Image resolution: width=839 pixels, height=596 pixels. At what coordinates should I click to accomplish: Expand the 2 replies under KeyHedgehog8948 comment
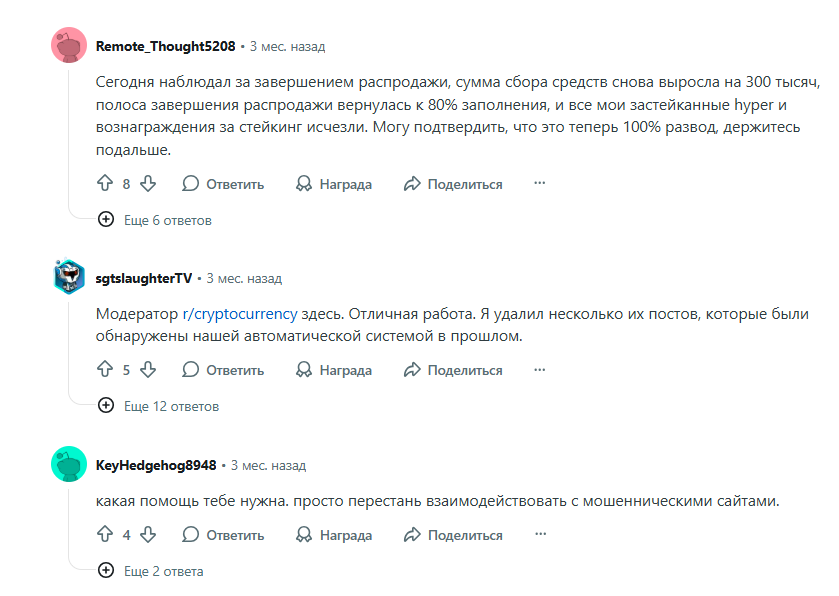[160, 571]
